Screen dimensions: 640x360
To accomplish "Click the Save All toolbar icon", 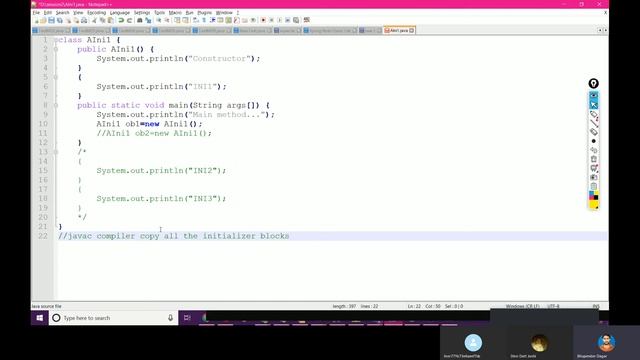I will (60, 20).
